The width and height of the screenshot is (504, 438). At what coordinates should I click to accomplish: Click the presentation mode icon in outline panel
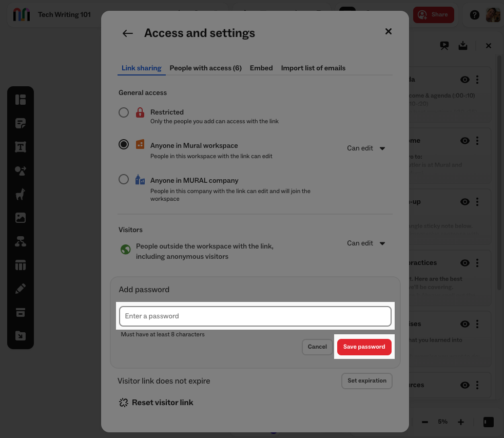tap(444, 46)
